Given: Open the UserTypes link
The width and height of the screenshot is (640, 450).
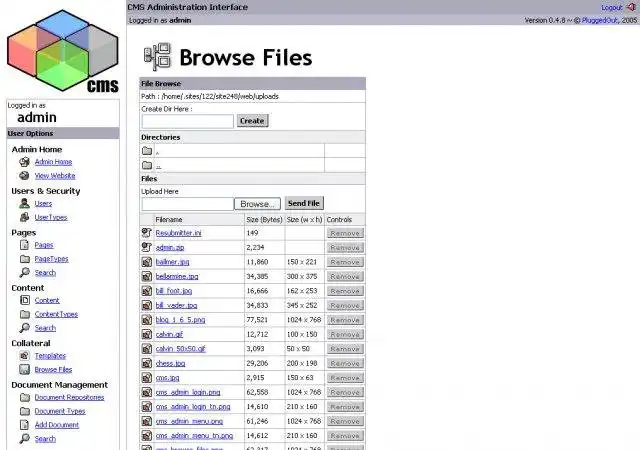Looking at the screenshot, I should pyautogui.click(x=51, y=218).
